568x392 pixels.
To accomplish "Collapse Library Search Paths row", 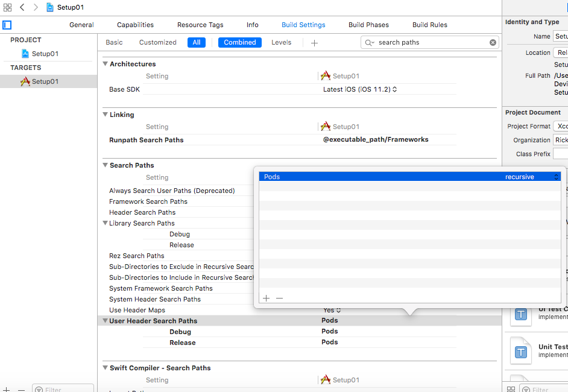I will coord(105,223).
